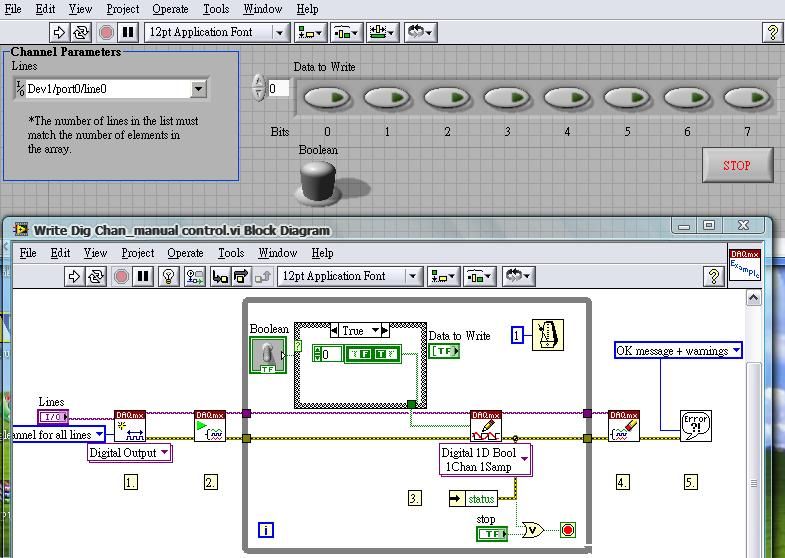The height and width of the screenshot is (558, 785).
Task: Flip the Boolean toggle switch on front panel
Action: click(x=319, y=182)
